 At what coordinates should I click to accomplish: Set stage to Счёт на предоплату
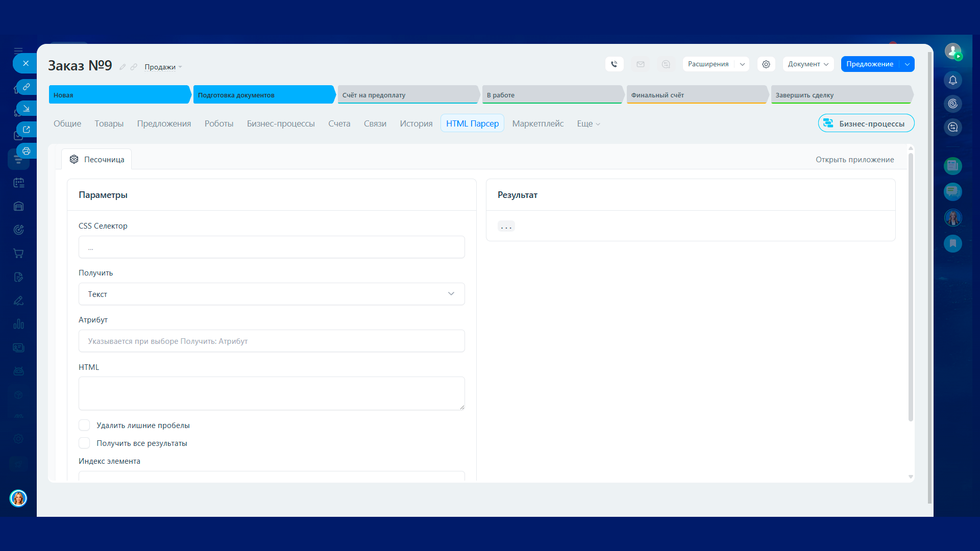tap(407, 95)
